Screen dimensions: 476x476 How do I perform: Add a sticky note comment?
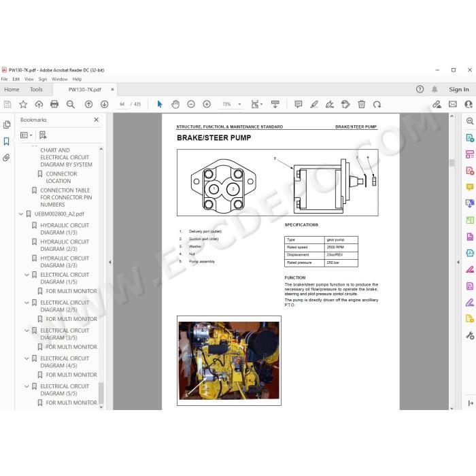click(299, 105)
